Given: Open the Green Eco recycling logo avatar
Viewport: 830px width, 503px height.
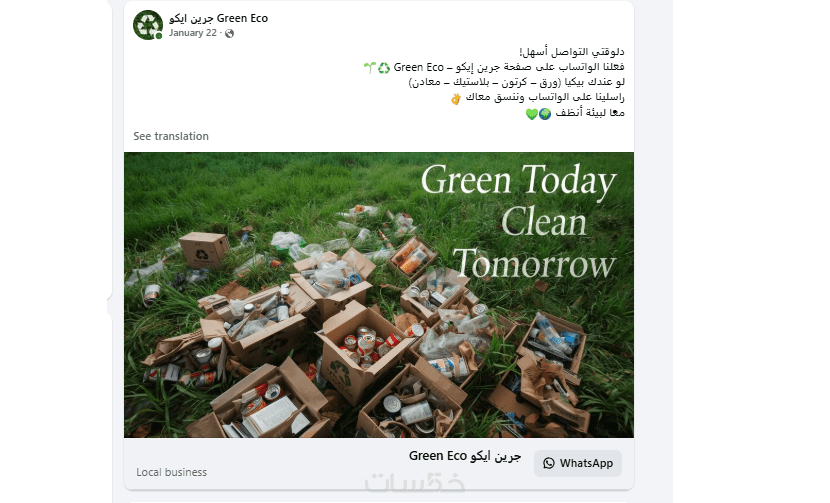Looking at the screenshot, I should [x=148, y=25].
